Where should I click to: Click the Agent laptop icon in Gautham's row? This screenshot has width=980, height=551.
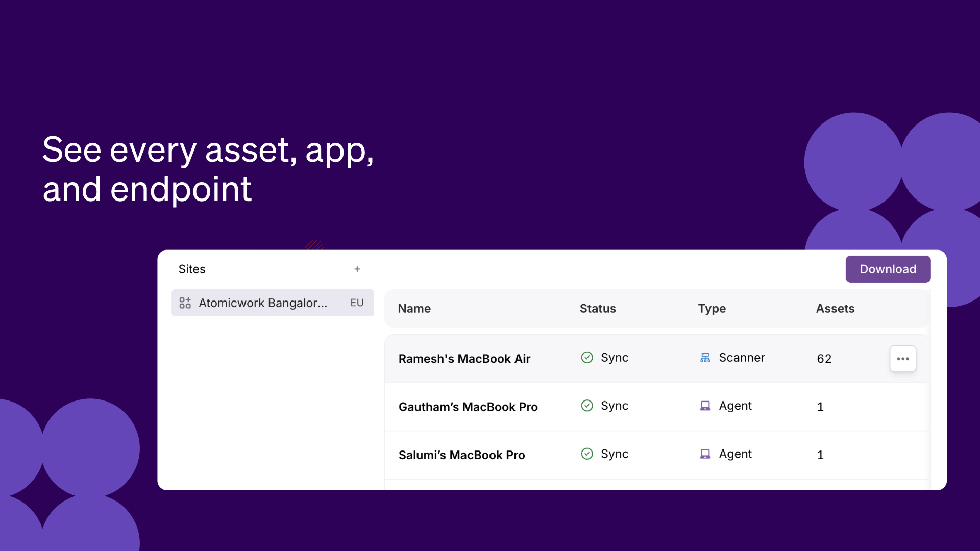[x=705, y=406]
